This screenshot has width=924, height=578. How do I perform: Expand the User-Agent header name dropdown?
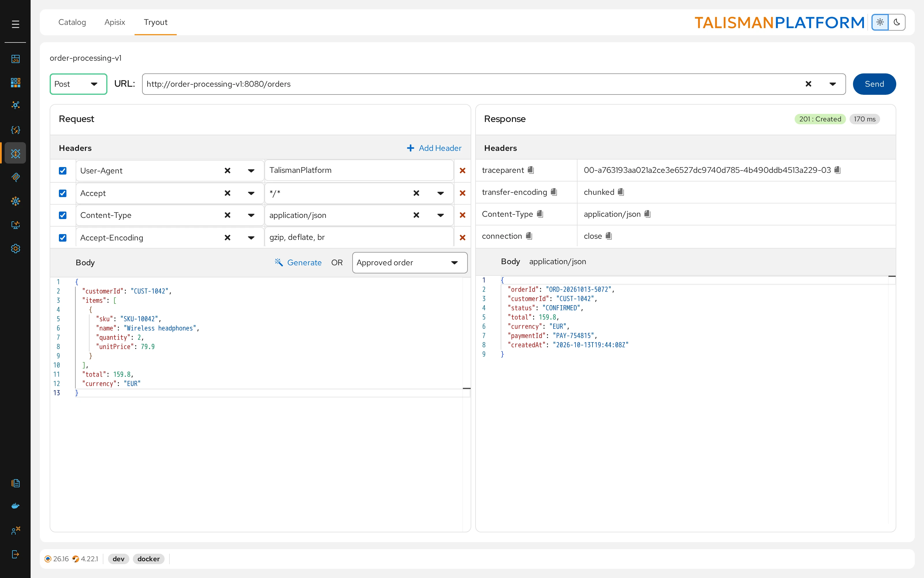(251, 171)
